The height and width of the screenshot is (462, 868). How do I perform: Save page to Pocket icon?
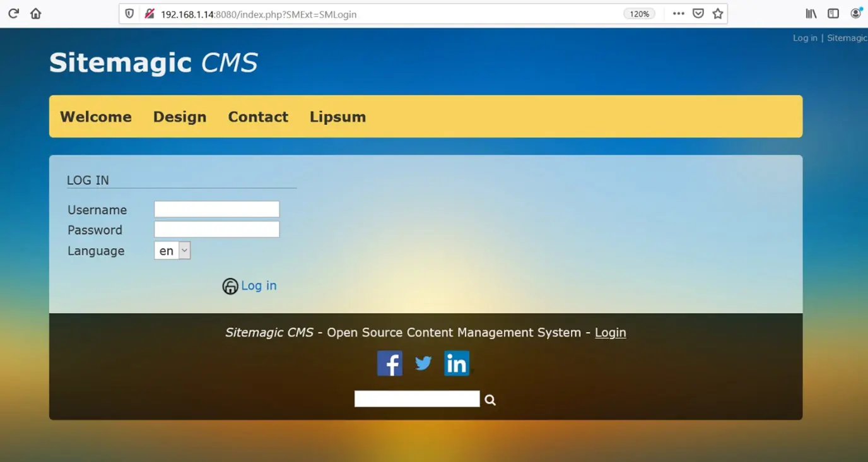point(698,13)
